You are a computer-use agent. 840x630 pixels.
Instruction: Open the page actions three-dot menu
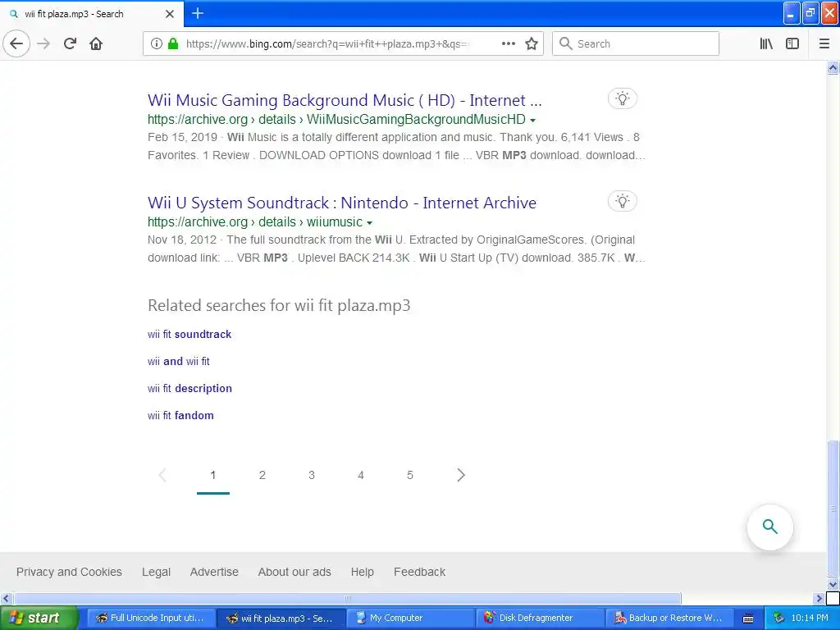509,43
